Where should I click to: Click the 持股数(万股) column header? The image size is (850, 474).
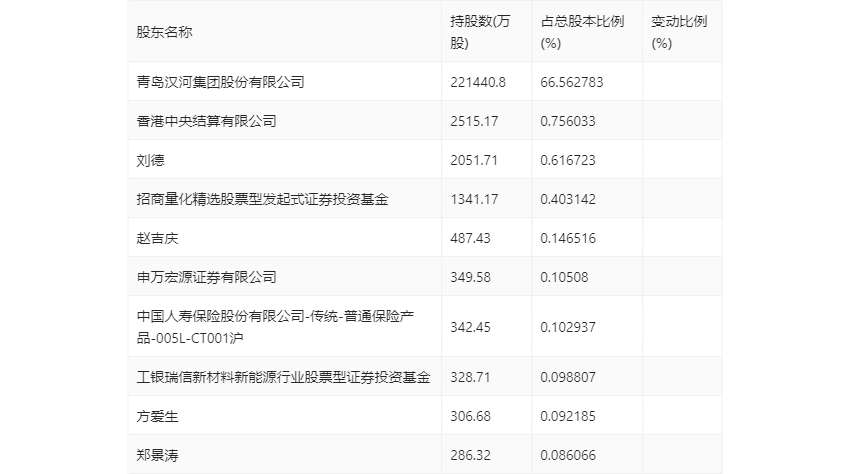480,32
